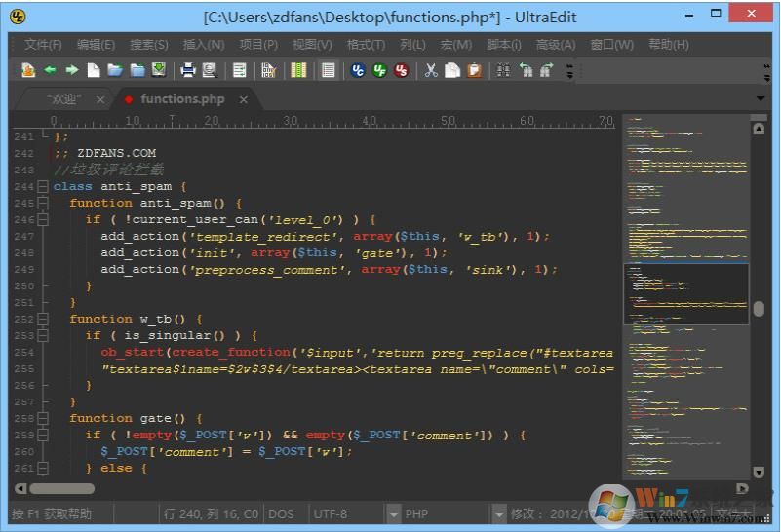Viewport: 781px width, 532px height.
Task: Click the vertical scrollbar thumb
Action: pyautogui.click(x=759, y=309)
